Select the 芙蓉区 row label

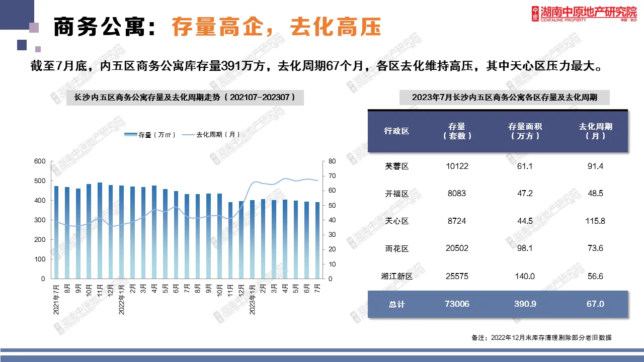396,166
